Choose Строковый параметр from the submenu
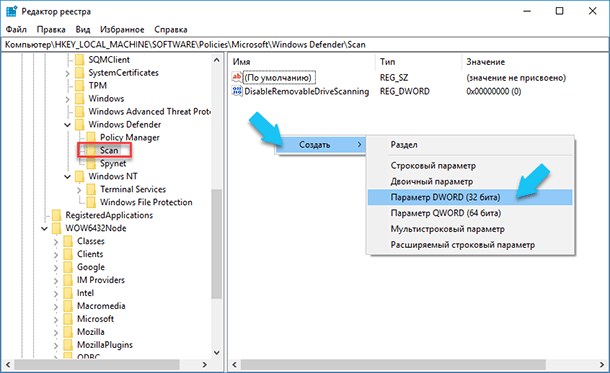Image resolution: width=610 pixels, height=373 pixels. coord(470,166)
